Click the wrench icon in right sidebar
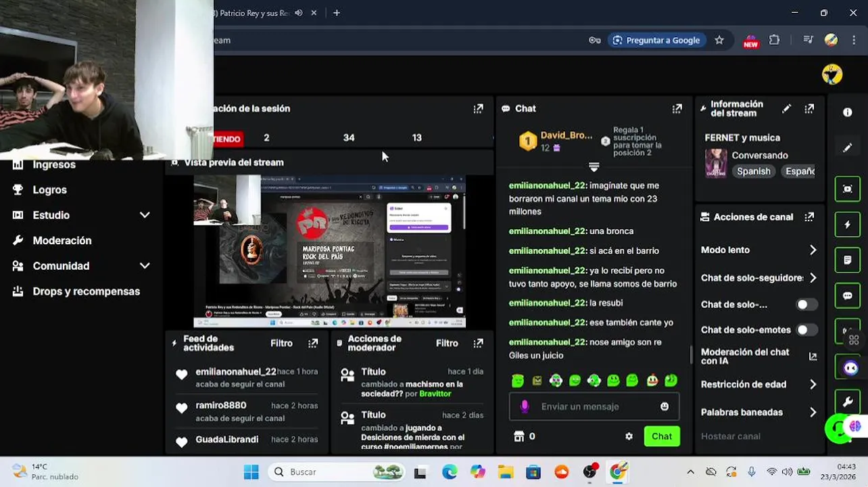The width and height of the screenshot is (868, 487). (847, 402)
